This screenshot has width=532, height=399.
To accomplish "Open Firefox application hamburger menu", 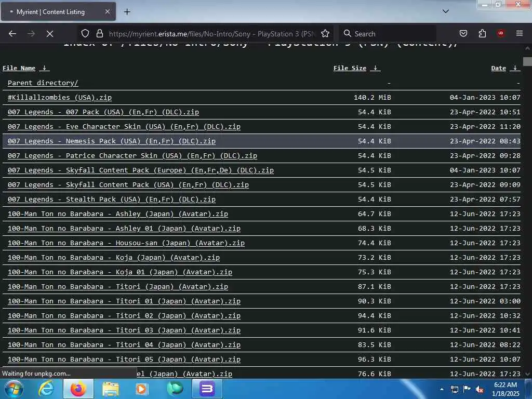I will point(520,33).
